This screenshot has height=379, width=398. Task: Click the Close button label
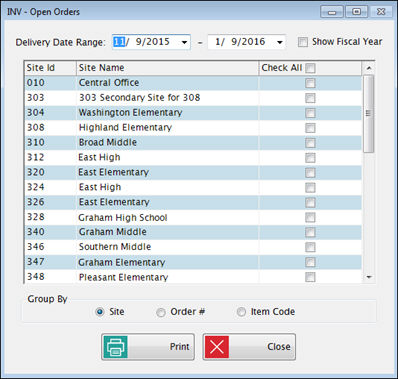279,347
